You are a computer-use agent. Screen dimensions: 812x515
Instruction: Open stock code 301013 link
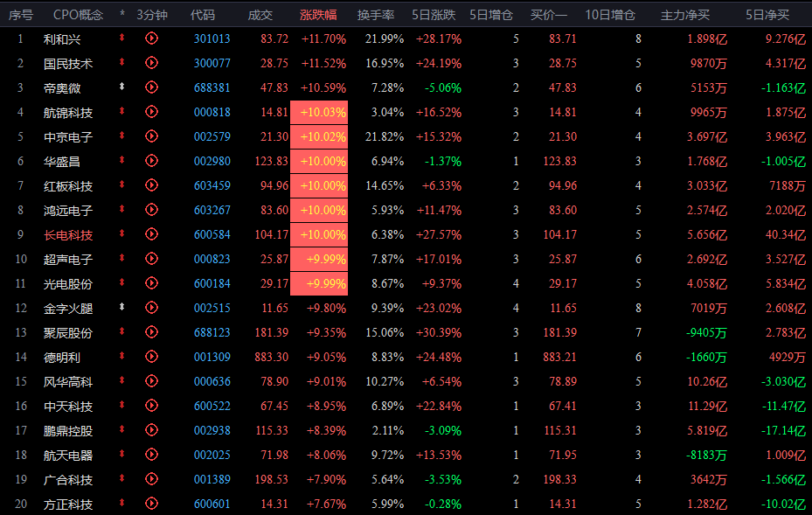tap(212, 38)
